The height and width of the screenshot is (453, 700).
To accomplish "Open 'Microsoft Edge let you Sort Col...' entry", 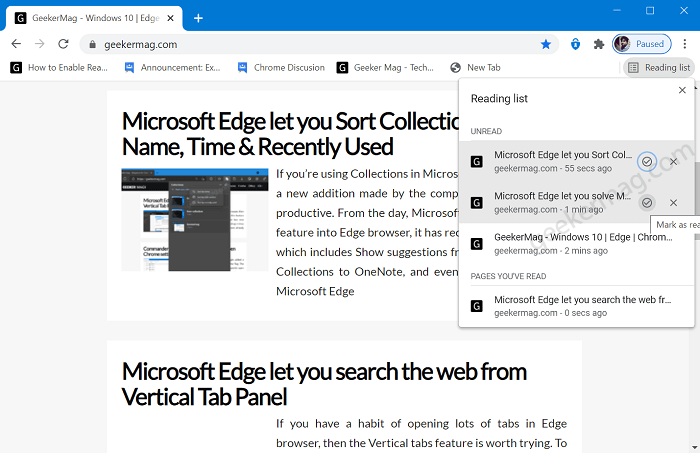I will coord(576,162).
